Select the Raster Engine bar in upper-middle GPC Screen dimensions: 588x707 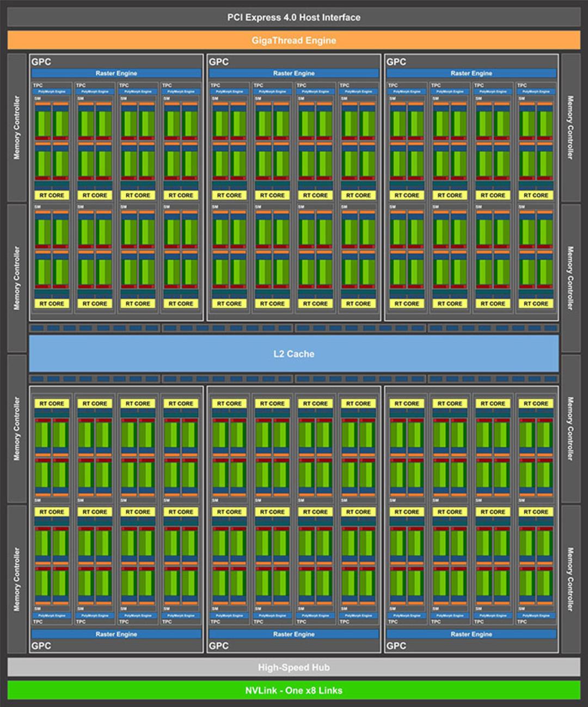point(294,73)
